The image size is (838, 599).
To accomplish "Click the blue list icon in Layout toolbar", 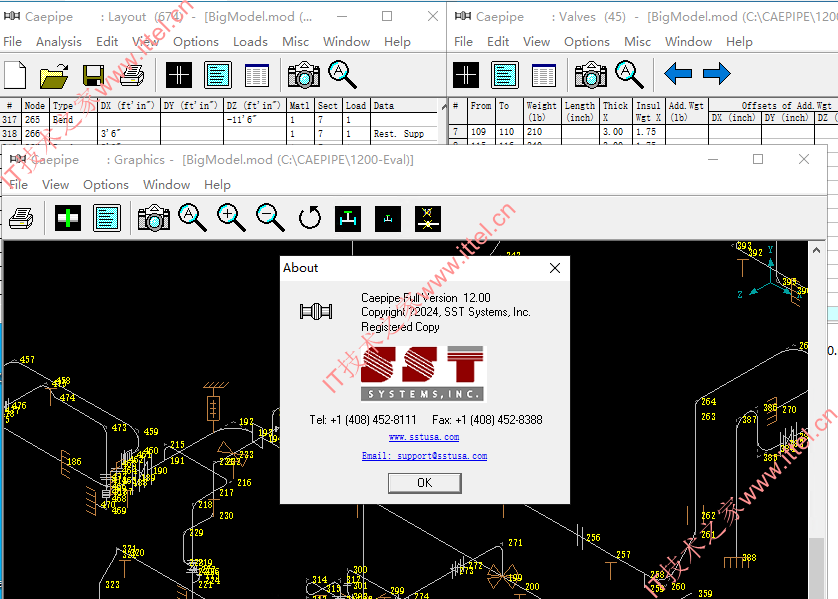I will [218, 75].
